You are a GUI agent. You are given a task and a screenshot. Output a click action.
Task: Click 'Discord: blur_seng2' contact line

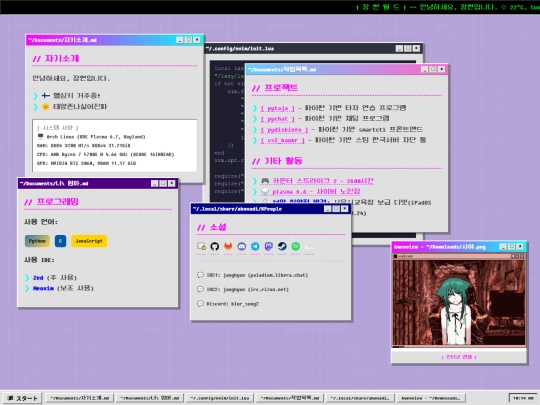(232, 304)
